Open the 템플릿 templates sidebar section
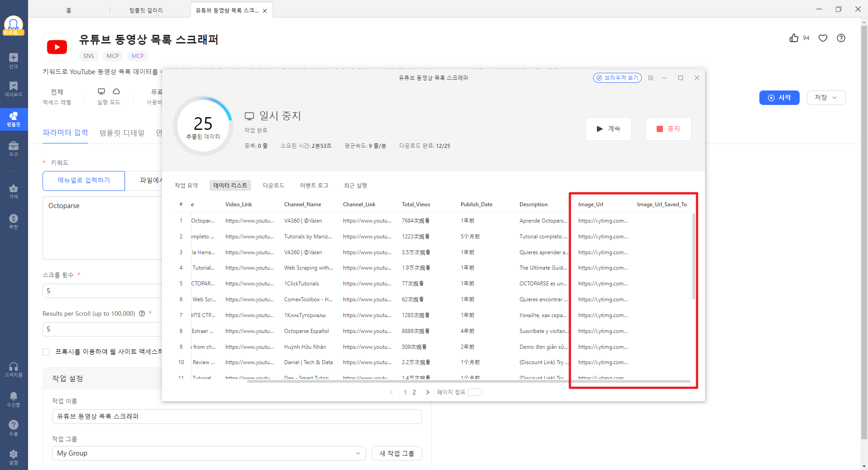868x470 pixels. tap(14, 119)
